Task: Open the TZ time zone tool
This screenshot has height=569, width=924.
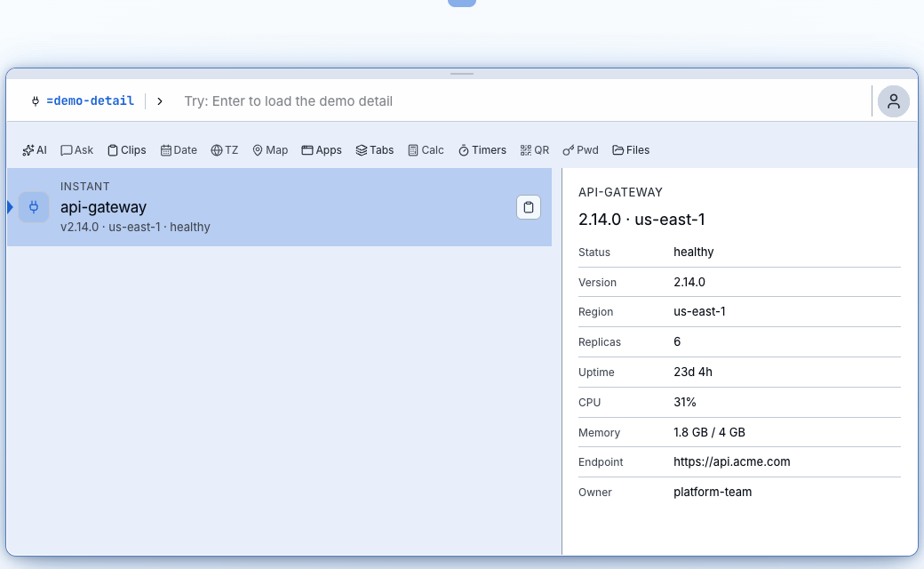Action: [225, 150]
